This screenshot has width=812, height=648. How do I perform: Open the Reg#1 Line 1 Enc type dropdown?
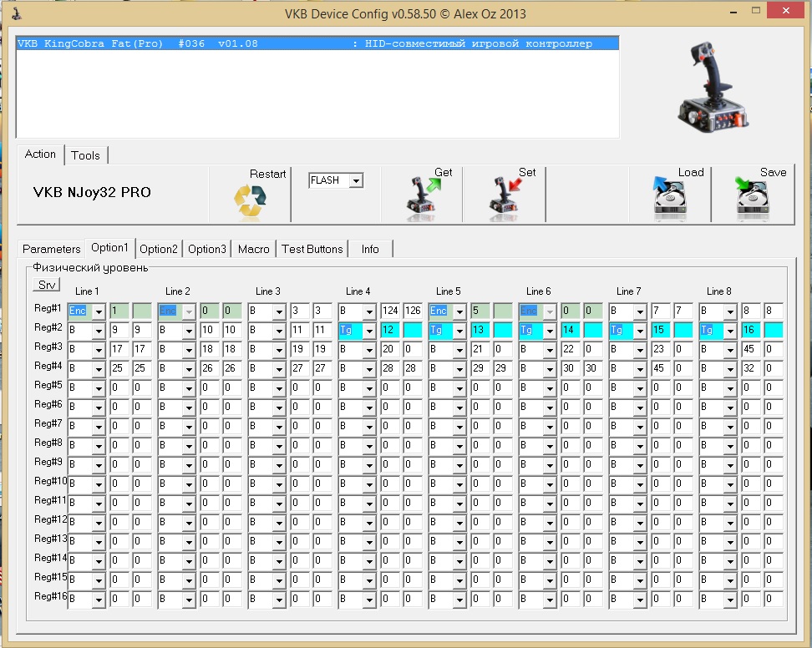pos(99,311)
